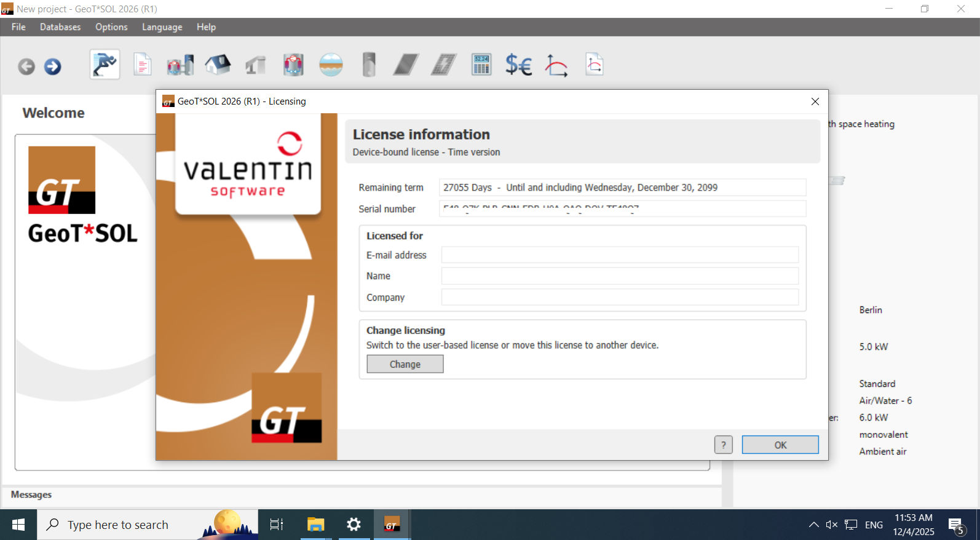The width and height of the screenshot is (980, 540).
Task: Open the round ground heat source icon
Action: coord(331,65)
